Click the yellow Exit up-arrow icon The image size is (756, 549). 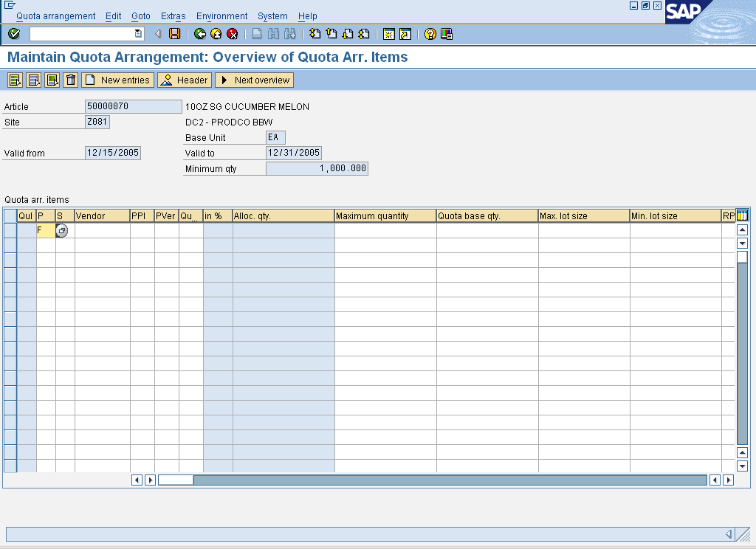pyautogui.click(x=216, y=34)
